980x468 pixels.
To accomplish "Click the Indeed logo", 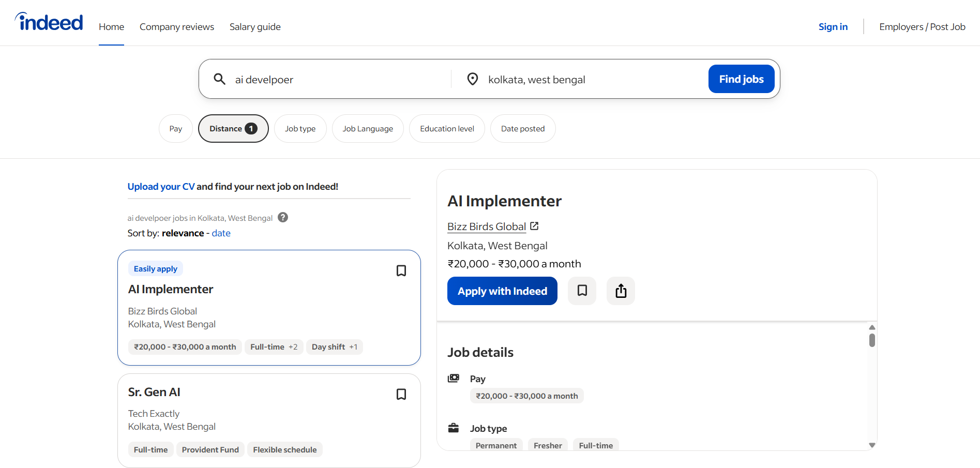I will tap(48, 21).
